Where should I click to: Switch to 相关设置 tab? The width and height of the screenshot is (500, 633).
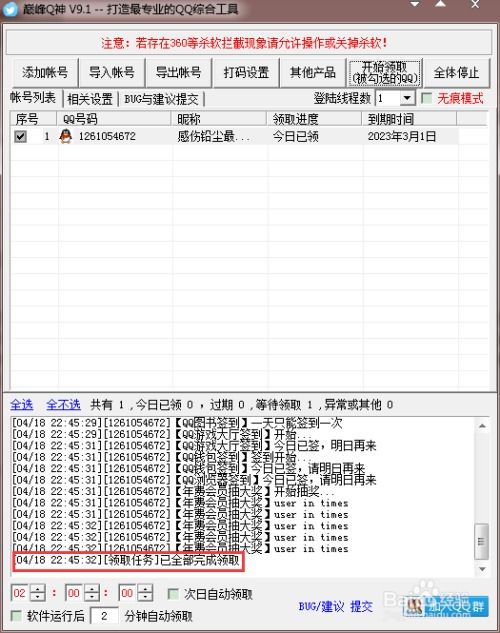tap(90, 99)
